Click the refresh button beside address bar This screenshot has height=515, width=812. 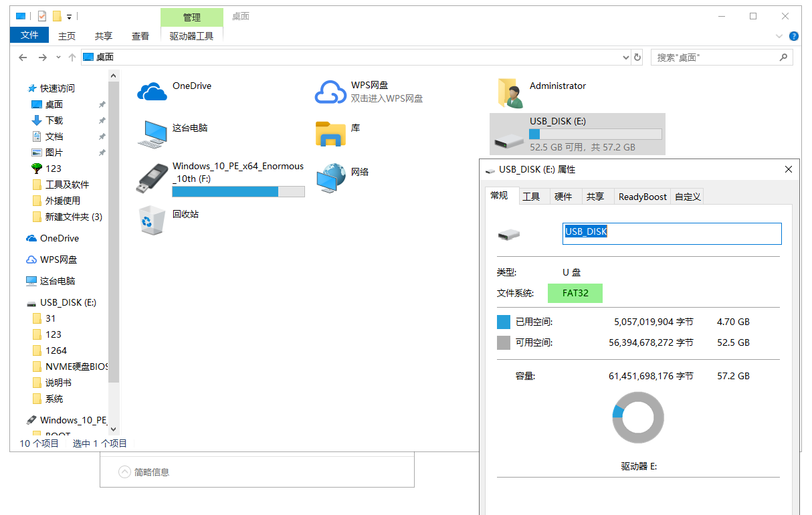click(638, 58)
